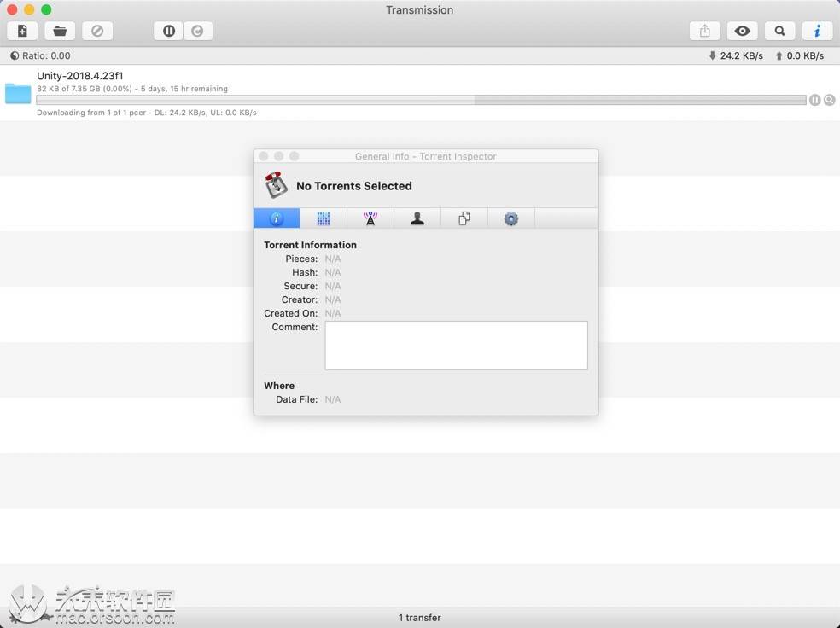Image resolution: width=840 pixels, height=628 pixels.
Task: Resume all transfers from the toolbar
Action: coord(198,31)
